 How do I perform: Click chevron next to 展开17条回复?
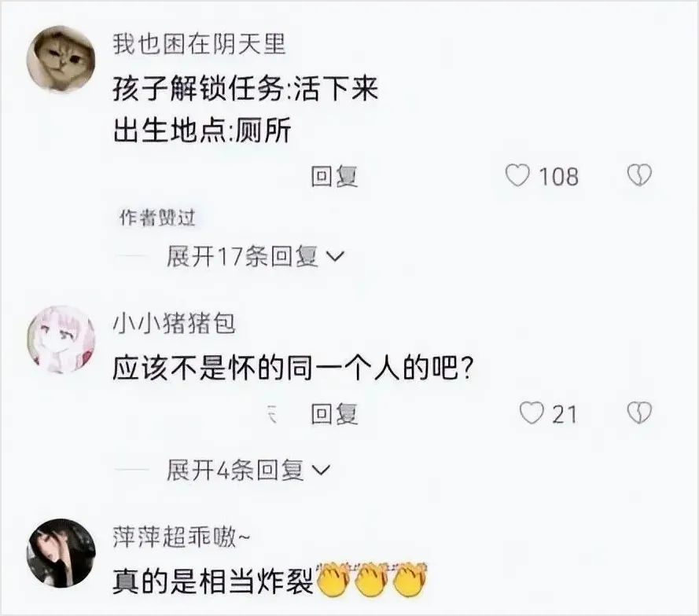336,257
